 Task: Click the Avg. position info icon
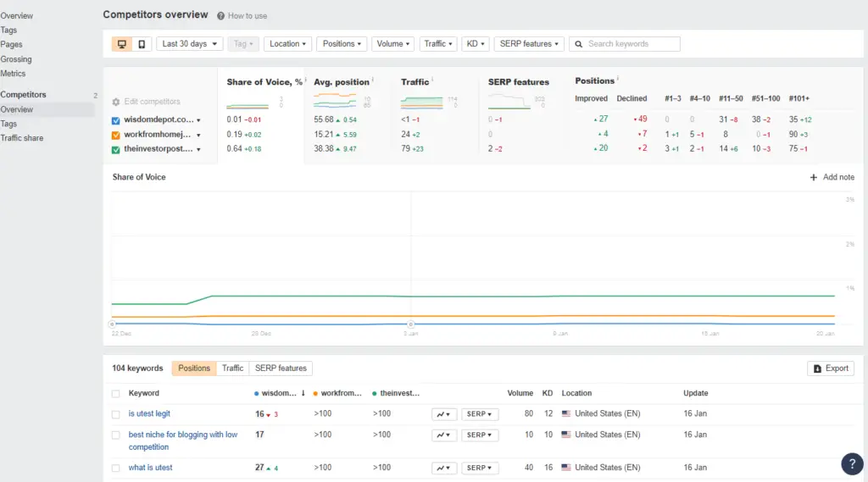[373, 80]
